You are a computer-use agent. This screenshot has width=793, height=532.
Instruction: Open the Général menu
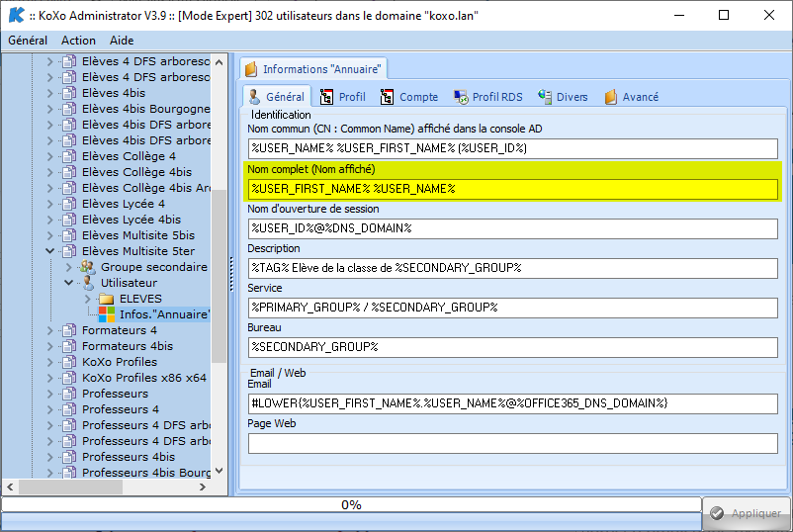click(x=28, y=41)
